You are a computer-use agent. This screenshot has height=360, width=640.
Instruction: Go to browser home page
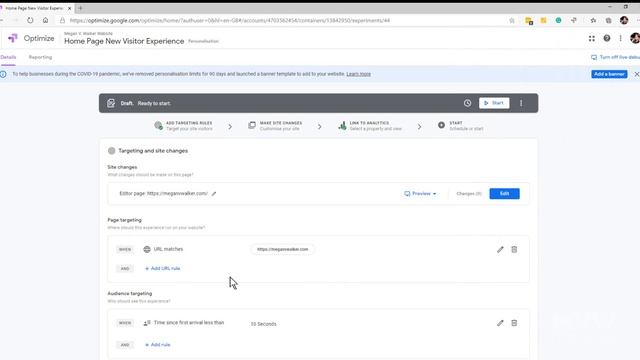(x=45, y=20)
